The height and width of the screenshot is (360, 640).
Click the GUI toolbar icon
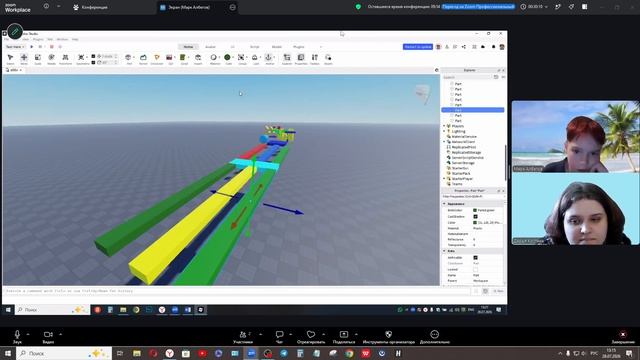(x=169, y=59)
